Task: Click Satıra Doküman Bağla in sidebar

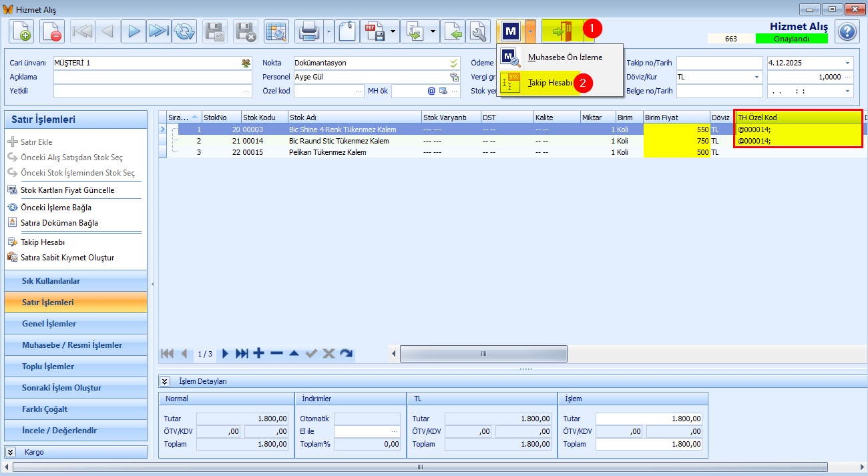Action: point(59,223)
